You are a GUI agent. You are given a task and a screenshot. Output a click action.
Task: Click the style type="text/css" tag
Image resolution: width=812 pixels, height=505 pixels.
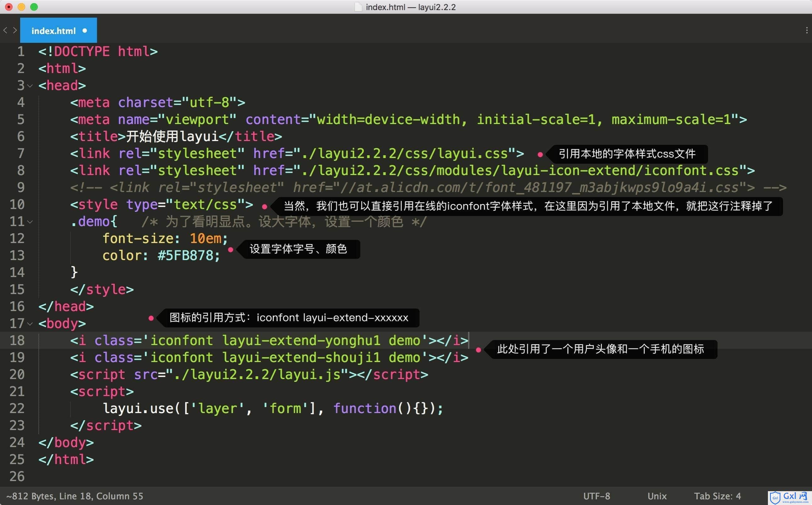(162, 205)
